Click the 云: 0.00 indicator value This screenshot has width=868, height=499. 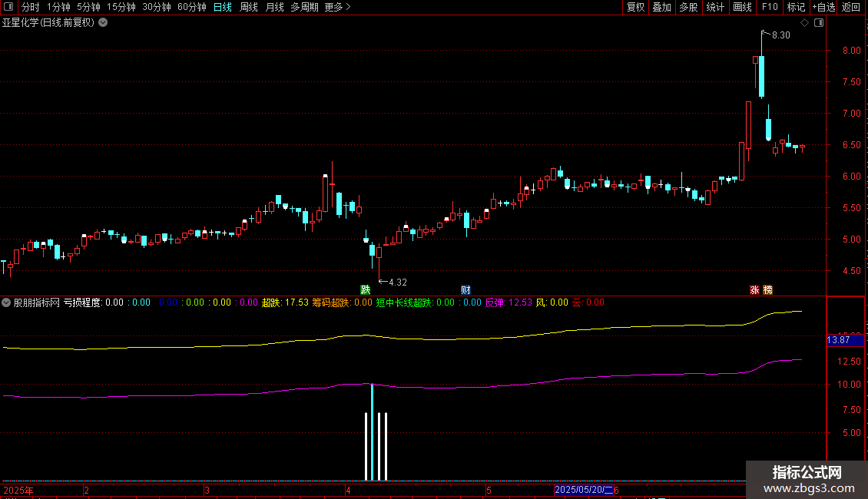[x=588, y=302]
